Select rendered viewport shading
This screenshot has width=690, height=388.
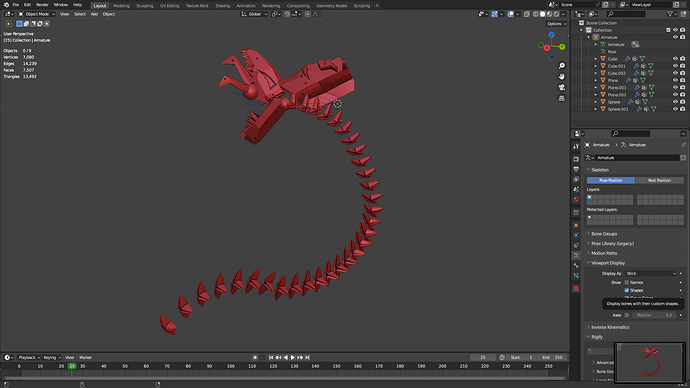[556, 14]
